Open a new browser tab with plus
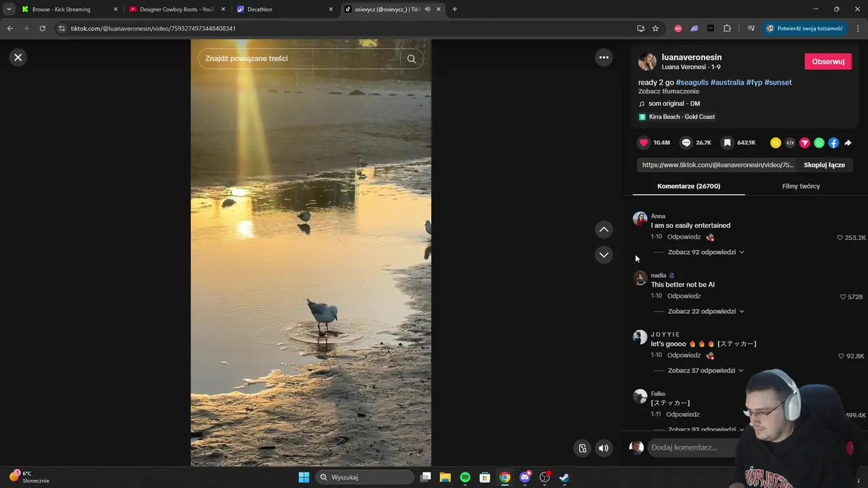868x488 pixels. coord(454,9)
